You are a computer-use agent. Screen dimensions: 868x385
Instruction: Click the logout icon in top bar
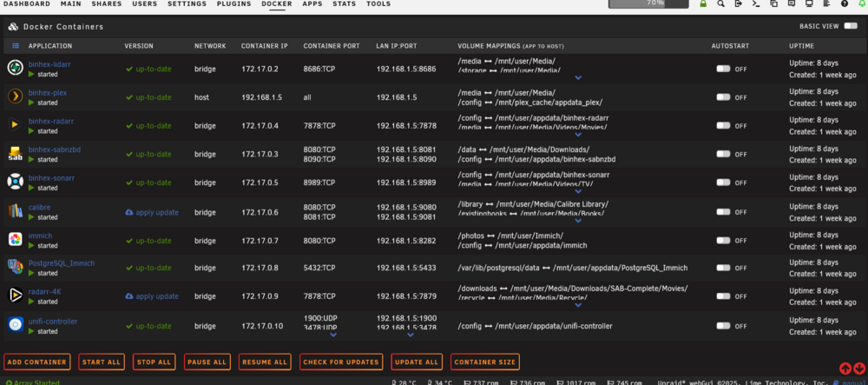(x=739, y=3)
